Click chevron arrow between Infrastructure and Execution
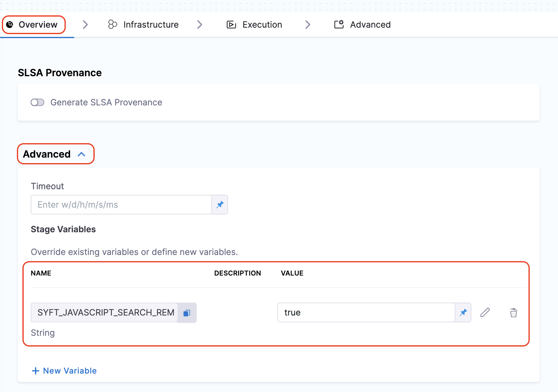Viewport: 558px width, 392px height. pyautogui.click(x=200, y=25)
